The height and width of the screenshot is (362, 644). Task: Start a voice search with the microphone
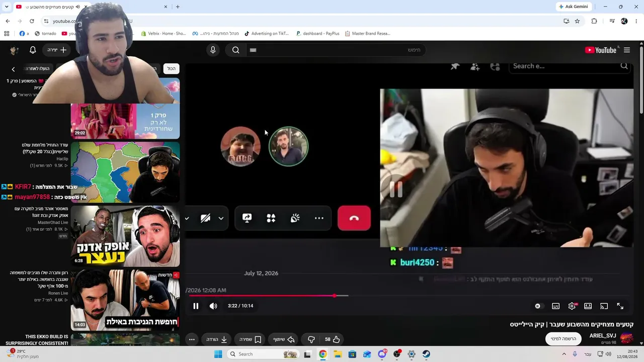[x=213, y=50]
